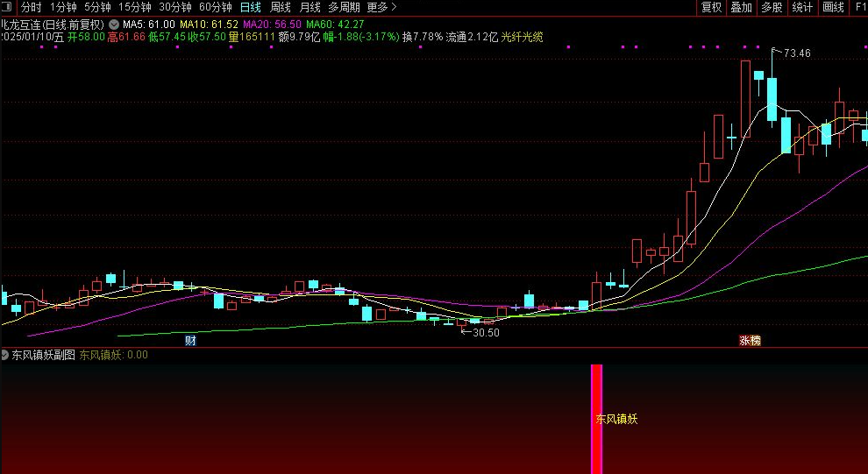This screenshot has height=474, width=868.
Task: Expand the 更多 periods dropdown
Action: (x=382, y=7)
